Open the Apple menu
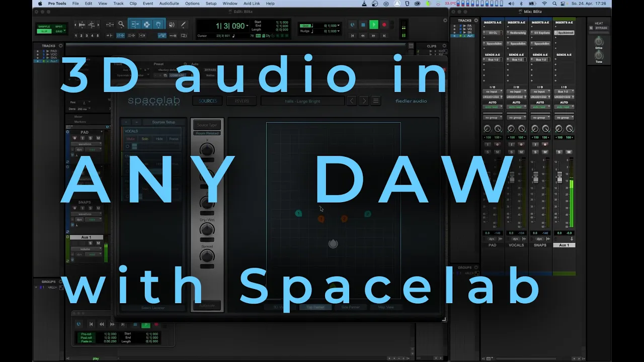This screenshot has height=362, width=644. tap(40, 4)
